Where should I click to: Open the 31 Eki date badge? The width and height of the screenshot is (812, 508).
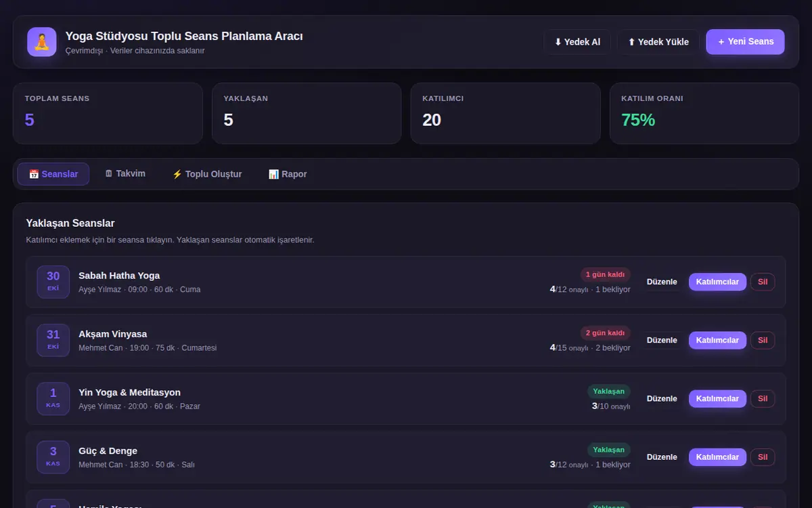(x=53, y=340)
